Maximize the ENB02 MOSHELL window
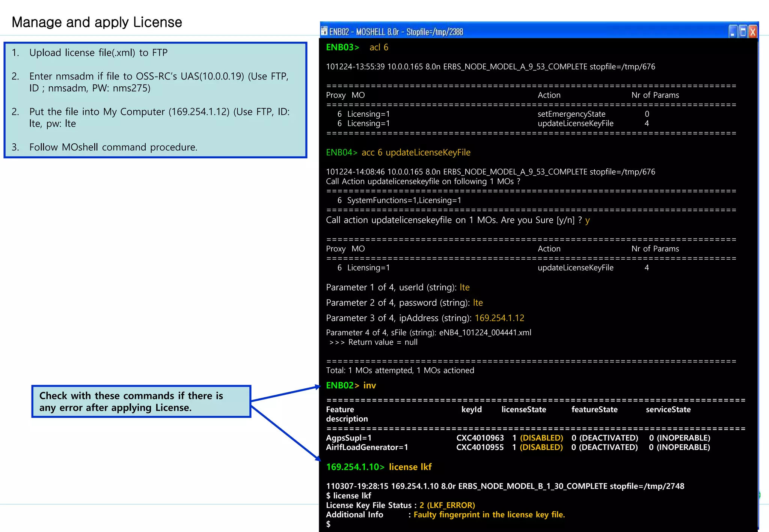Image resolution: width=769 pixels, height=532 pixels. (742, 32)
